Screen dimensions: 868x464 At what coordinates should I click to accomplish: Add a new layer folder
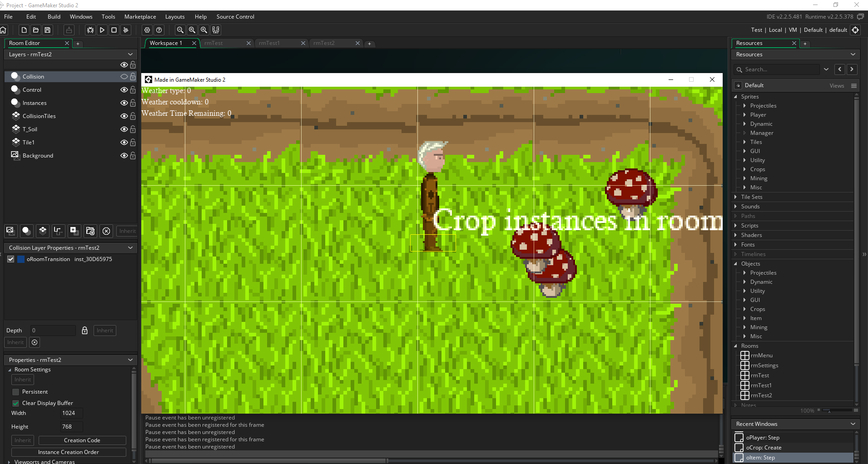coord(90,231)
